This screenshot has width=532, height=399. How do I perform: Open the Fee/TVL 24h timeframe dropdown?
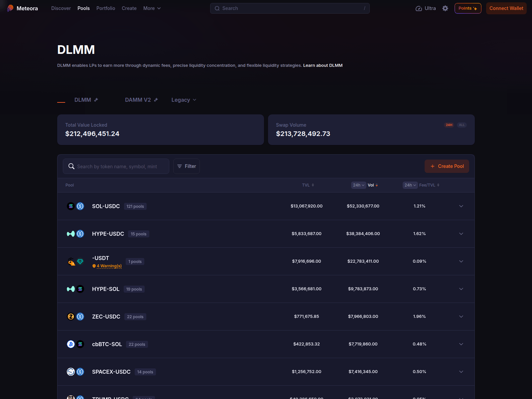click(410, 185)
